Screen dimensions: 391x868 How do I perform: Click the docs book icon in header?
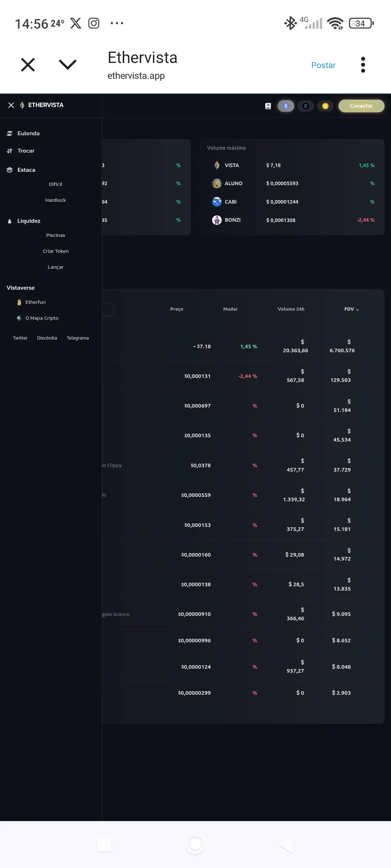point(268,106)
